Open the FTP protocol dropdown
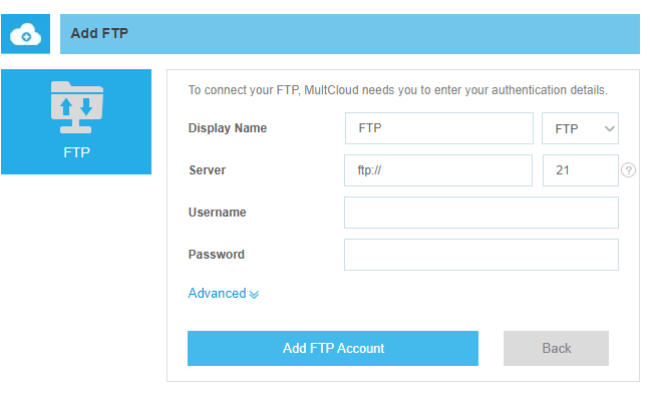 (x=580, y=128)
